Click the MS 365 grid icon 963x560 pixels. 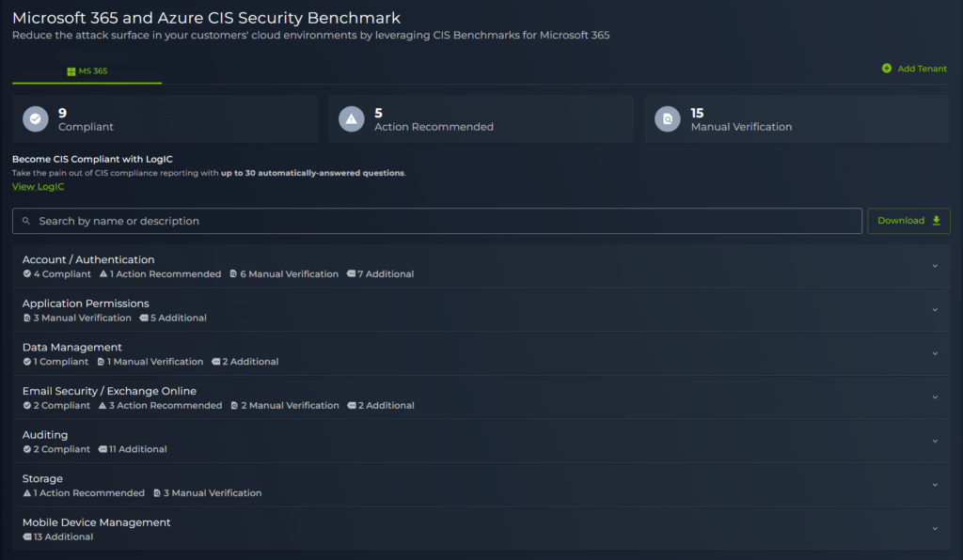71,71
